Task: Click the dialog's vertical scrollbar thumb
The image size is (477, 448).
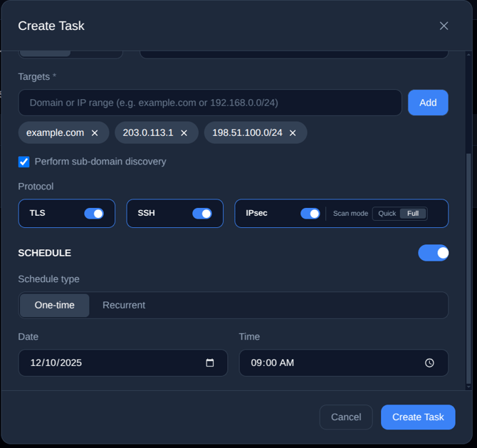Action: 468,269
